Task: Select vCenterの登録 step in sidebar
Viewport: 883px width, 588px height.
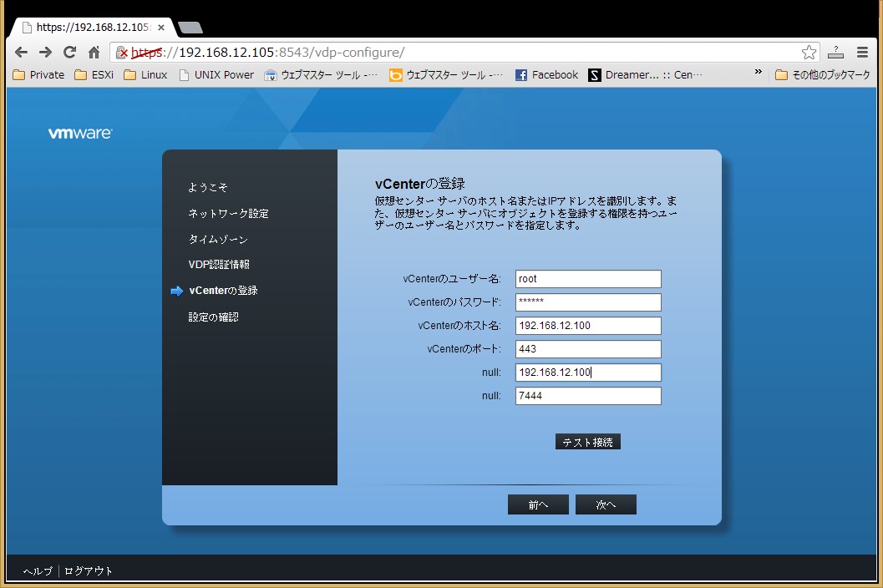Action: [223, 291]
